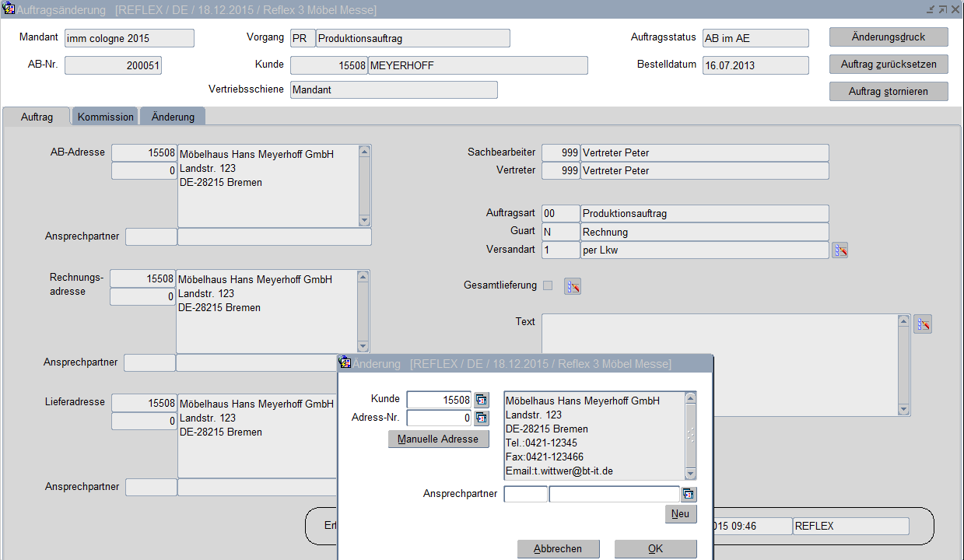
Task: Click the Änderung dialog title icon
Action: point(345,363)
